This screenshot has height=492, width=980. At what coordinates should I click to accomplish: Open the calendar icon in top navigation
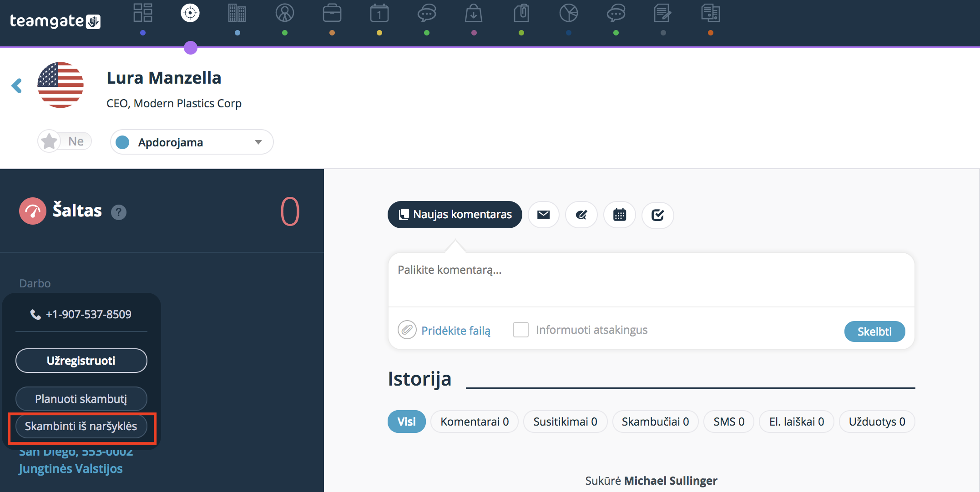(x=379, y=13)
